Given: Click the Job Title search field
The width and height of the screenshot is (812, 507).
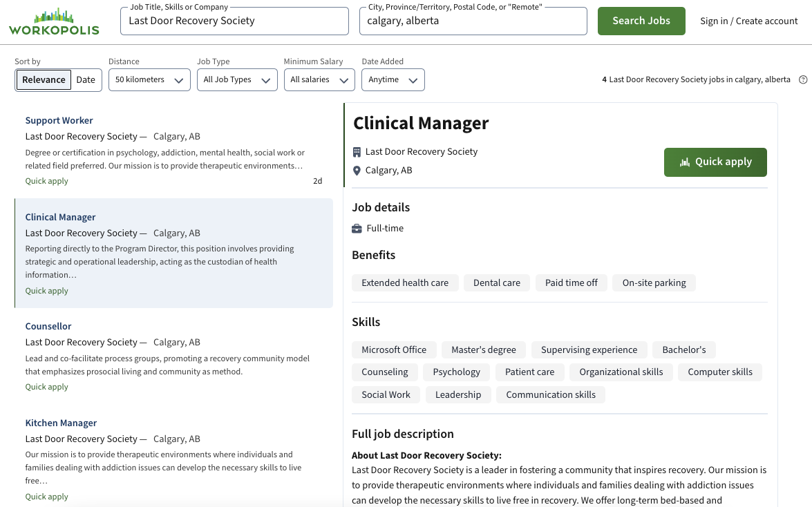Looking at the screenshot, I should (x=234, y=21).
